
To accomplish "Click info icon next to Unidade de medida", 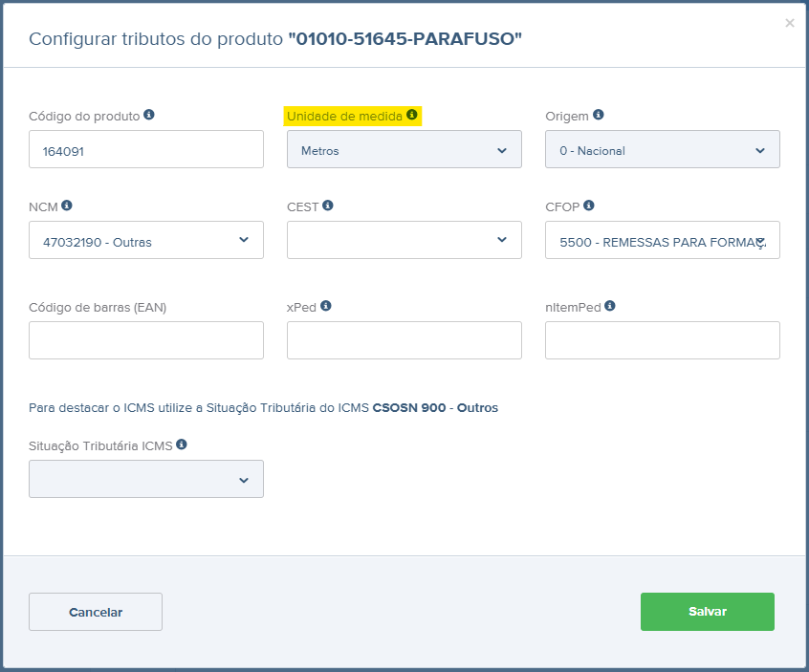I will pyautogui.click(x=412, y=115).
